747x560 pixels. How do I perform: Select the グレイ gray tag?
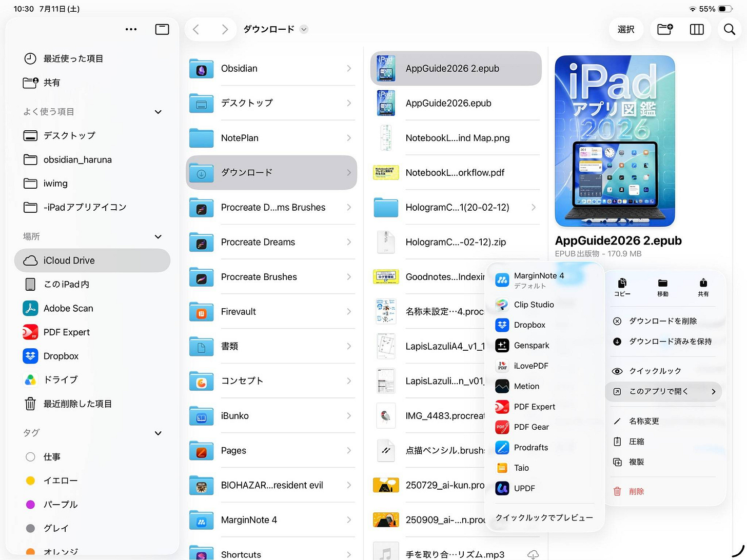pos(92,528)
